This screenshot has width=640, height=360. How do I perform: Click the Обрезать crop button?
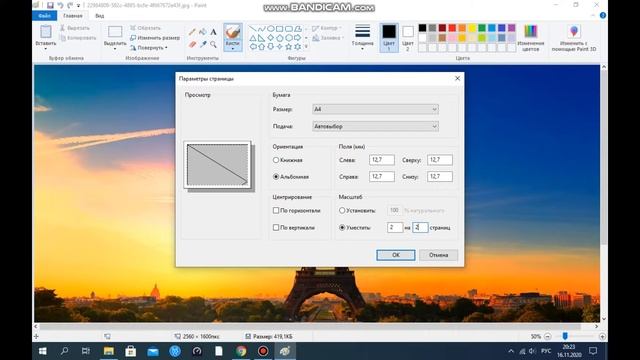pyautogui.click(x=145, y=28)
